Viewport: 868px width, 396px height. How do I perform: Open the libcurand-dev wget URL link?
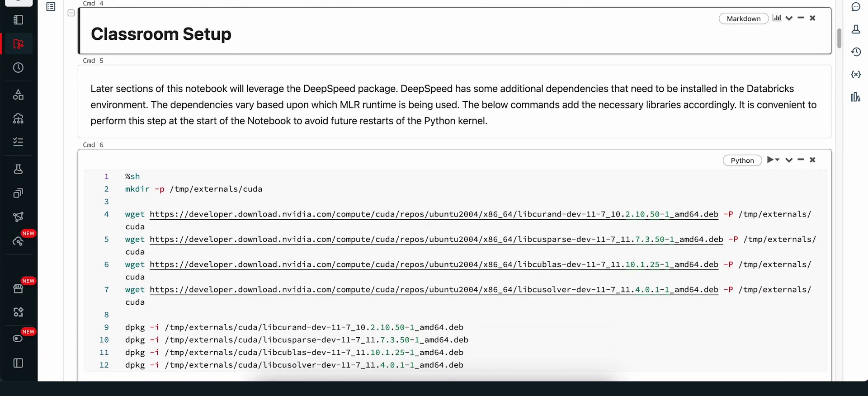tap(434, 214)
